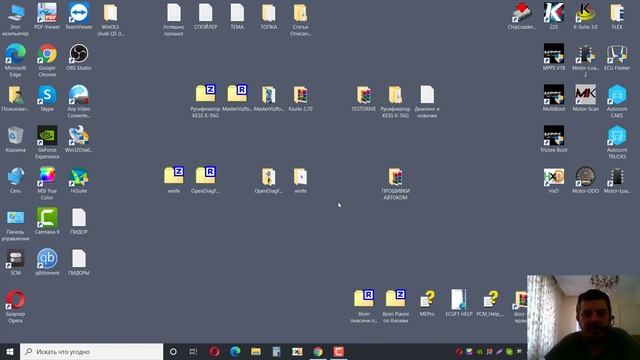Open the winfe folder with Z badge
640x360 pixels.
click(174, 177)
